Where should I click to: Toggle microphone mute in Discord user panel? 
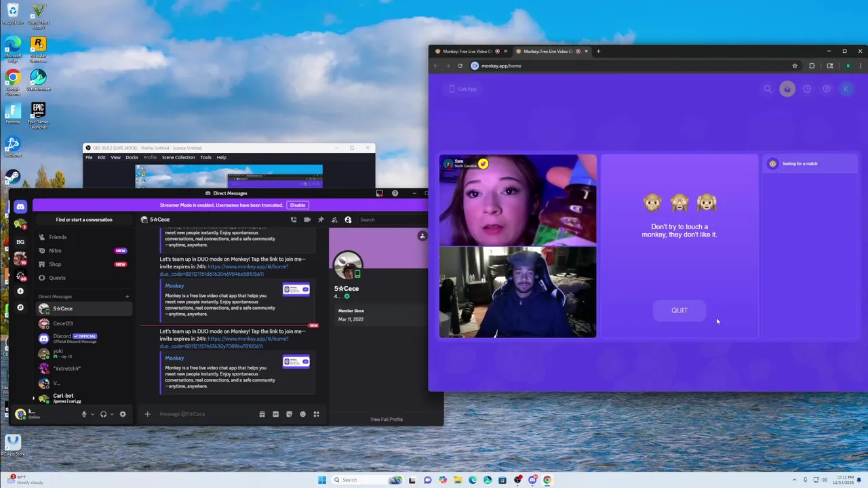84,414
